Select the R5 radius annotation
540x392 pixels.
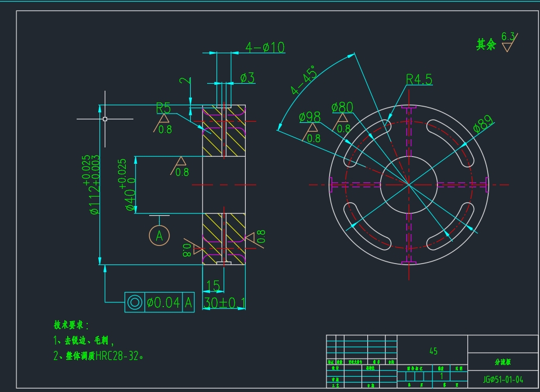pos(163,108)
